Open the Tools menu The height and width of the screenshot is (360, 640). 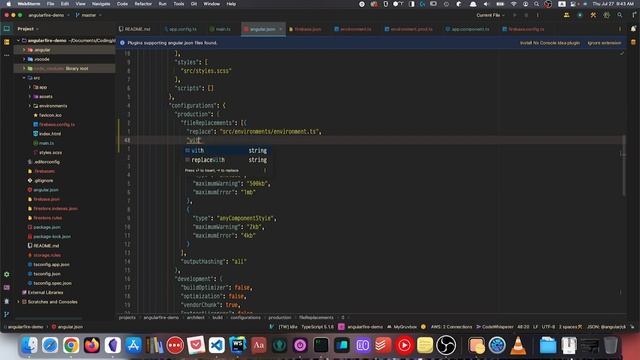179,4
